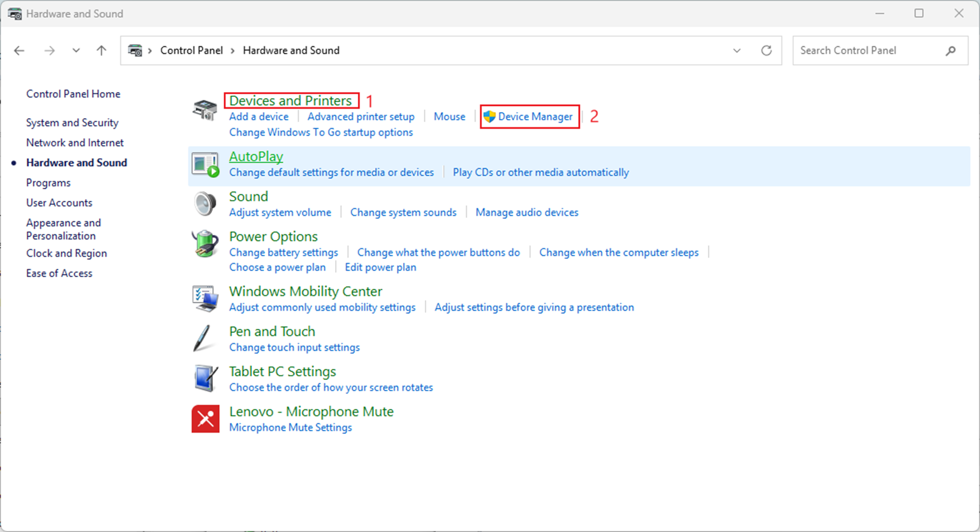Viewport: 980px width, 532px height.
Task: Change default settings for media or devices
Action: coord(331,172)
